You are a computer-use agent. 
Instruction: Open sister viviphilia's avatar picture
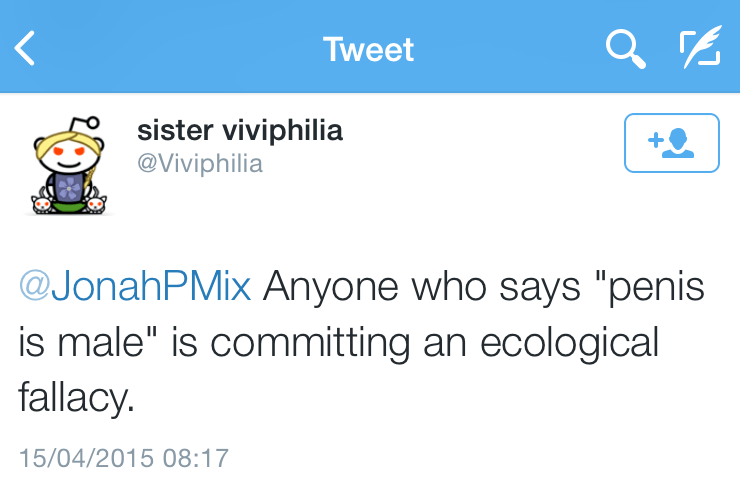(x=68, y=164)
